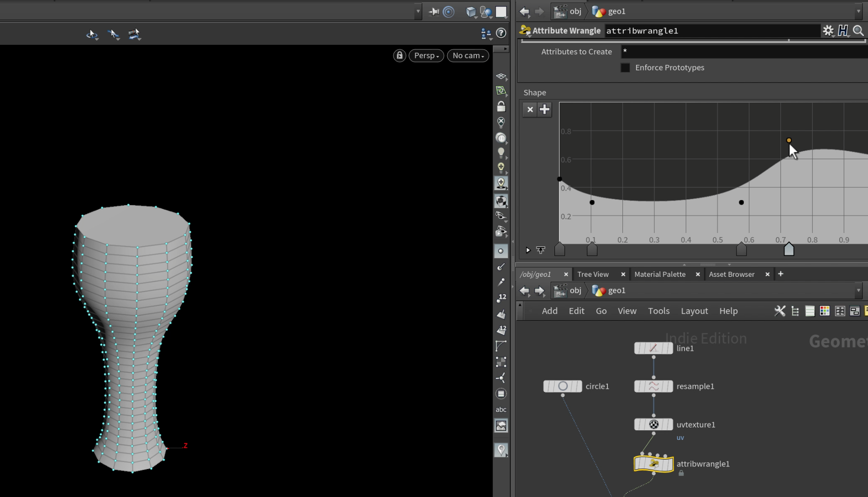This screenshot has height=497, width=868.
Task: Click the H help icon for attribwrangle1
Action: [843, 31]
